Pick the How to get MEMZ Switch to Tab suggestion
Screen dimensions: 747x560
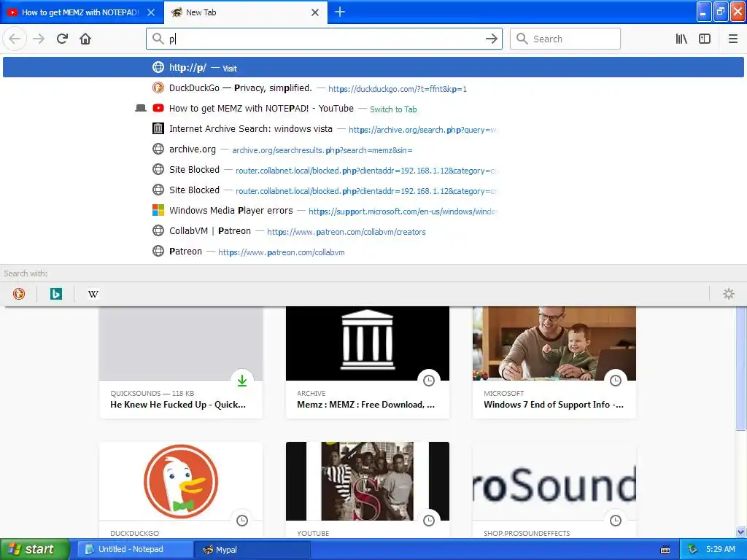point(373,109)
